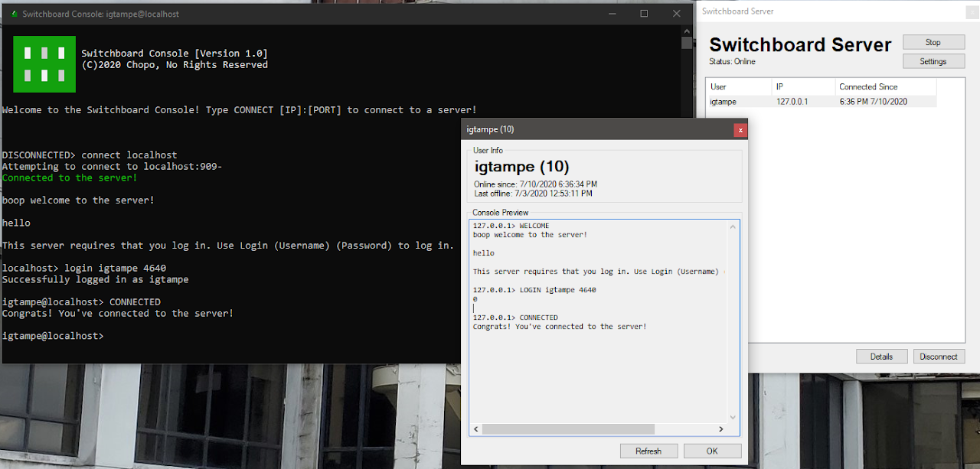Click 'LOGIN igtampe 4640' line in Console Preview
980x469 pixels.
click(x=534, y=290)
